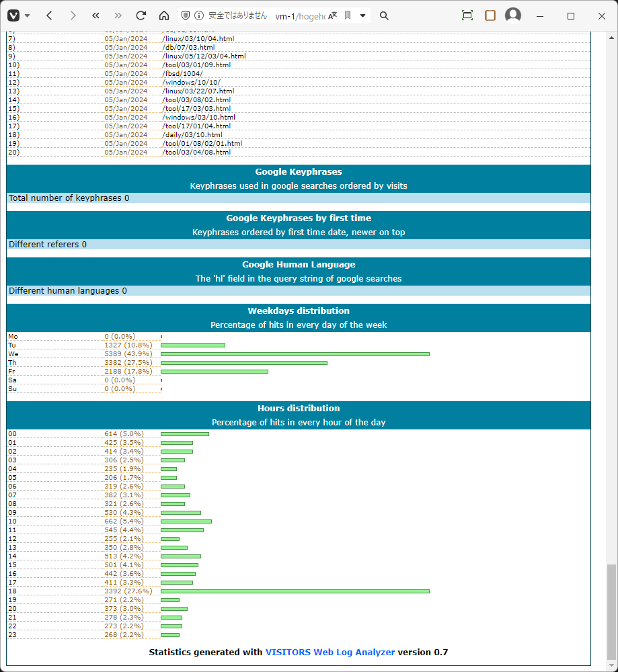Screen dimensions: 618x672
Task: Open the Vivaldi main menu icon
Action: (13, 16)
